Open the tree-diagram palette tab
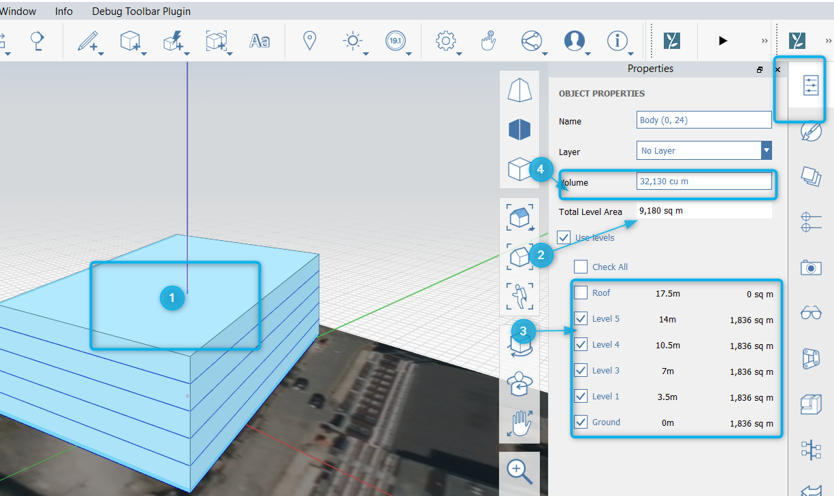Viewport: 834px width, 496px height. (811, 450)
